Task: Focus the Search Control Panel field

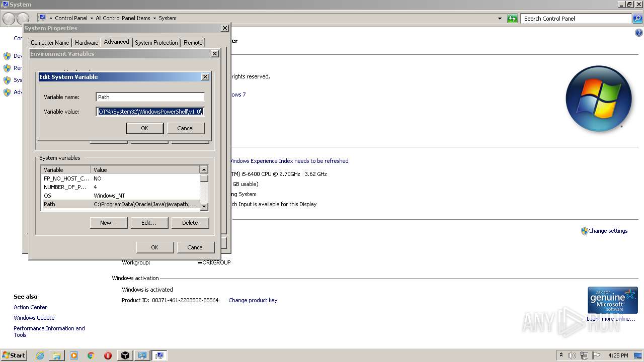Action: click(577, 19)
